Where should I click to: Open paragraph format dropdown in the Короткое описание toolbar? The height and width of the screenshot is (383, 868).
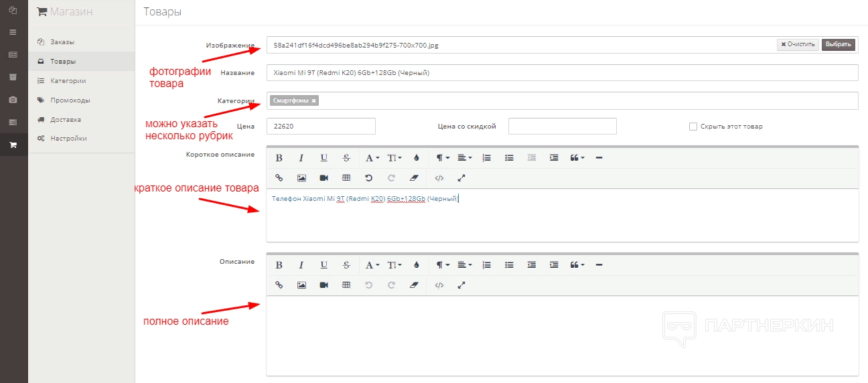click(x=443, y=158)
